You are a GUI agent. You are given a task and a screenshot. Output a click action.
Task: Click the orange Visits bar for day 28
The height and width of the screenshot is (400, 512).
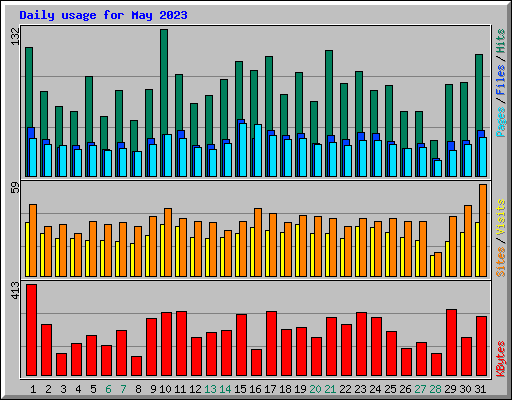(438, 264)
